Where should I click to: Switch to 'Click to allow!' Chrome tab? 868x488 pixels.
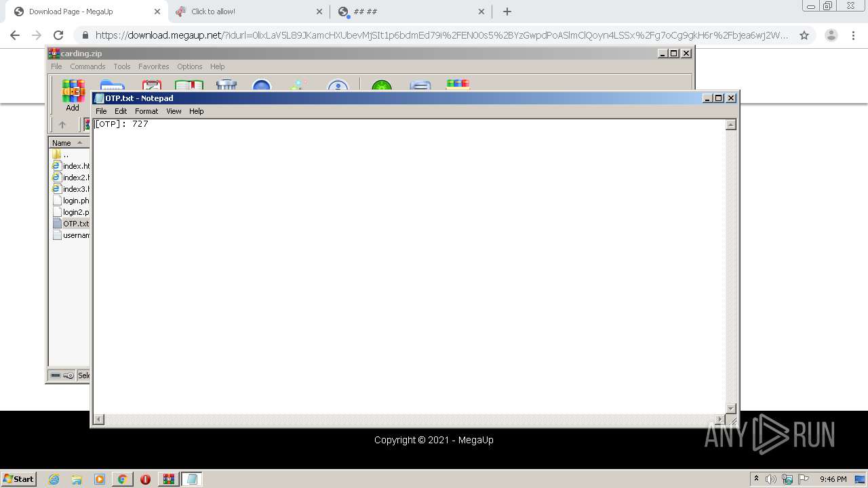point(248,12)
